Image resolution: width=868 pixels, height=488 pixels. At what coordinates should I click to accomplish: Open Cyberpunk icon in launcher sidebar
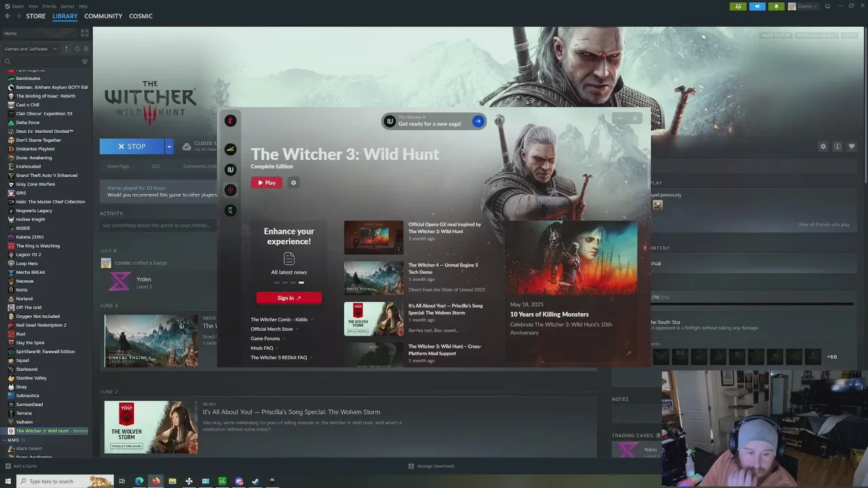click(231, 149)
